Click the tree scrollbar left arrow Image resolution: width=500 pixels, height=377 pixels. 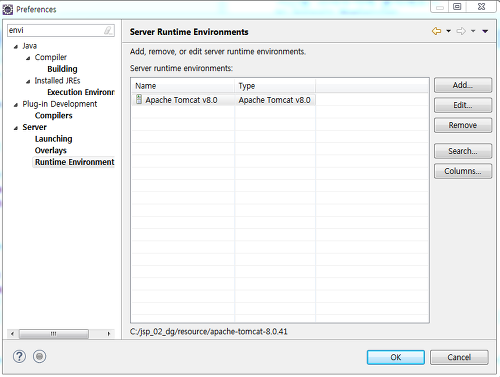pos(12,334)
